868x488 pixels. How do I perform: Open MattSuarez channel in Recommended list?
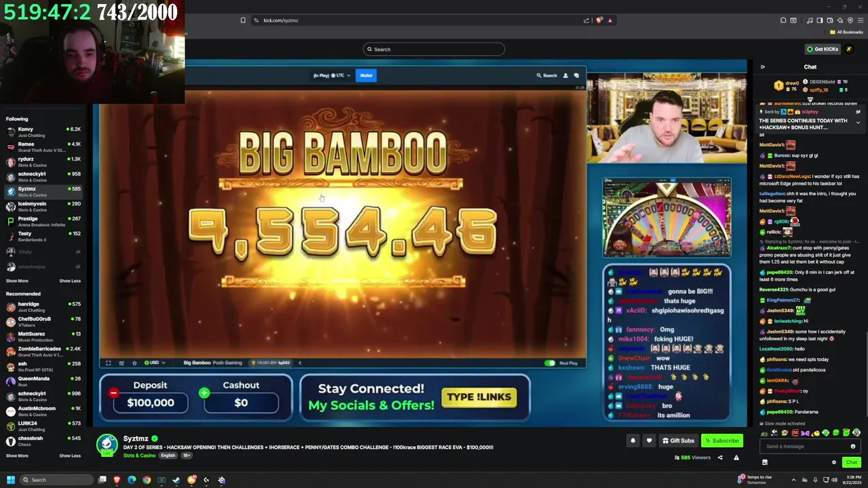tap(43, 336)
